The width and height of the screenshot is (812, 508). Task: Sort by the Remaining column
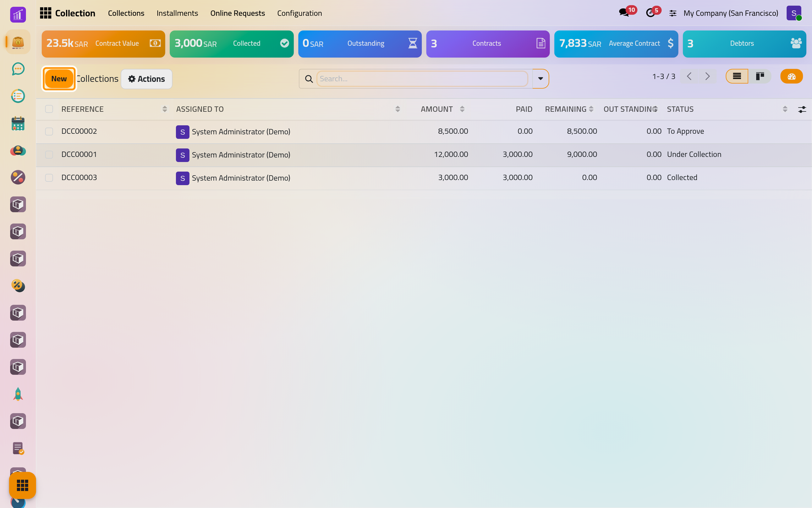[x=569, y=109]
